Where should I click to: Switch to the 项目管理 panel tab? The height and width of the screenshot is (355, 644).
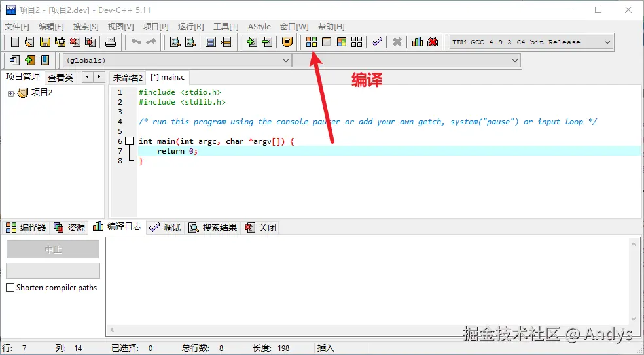click(23, 76)
